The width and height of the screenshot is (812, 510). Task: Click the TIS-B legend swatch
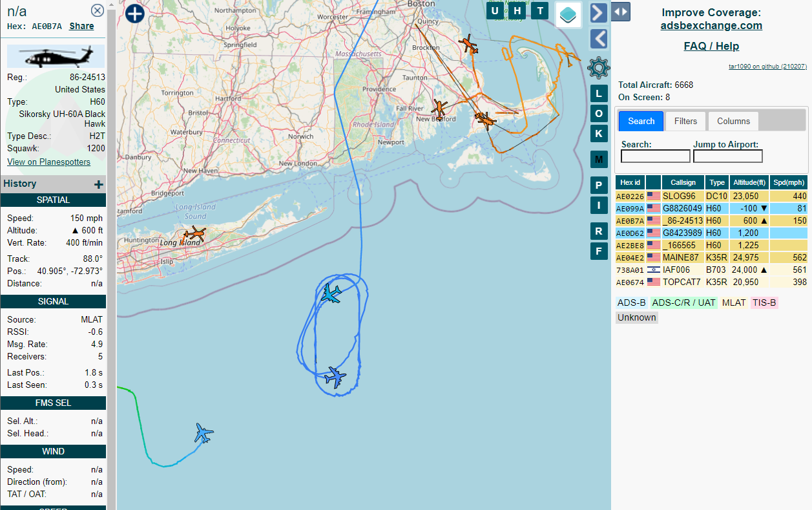[764, 303]
